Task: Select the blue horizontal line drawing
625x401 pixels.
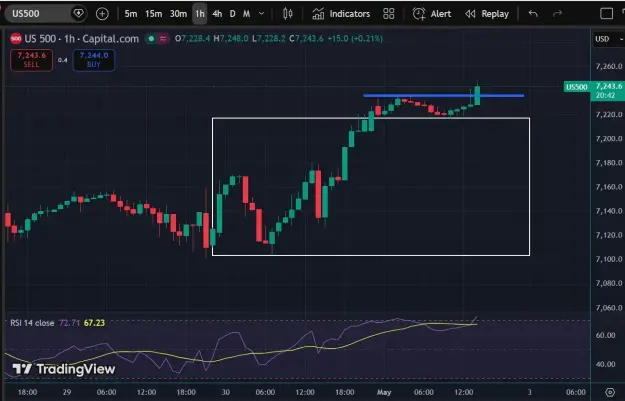Action: click(x=444, y=96)
